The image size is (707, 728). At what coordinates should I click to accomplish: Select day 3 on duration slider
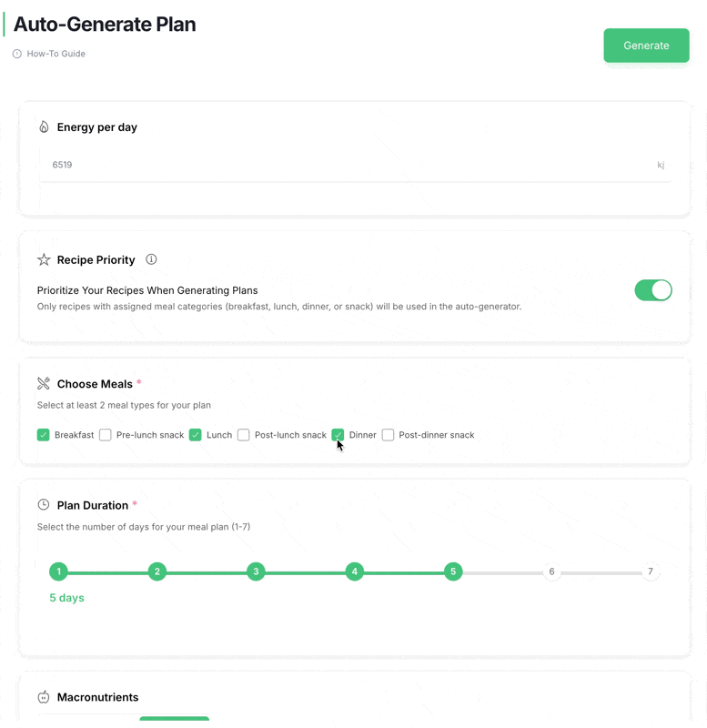pos(256,571)
